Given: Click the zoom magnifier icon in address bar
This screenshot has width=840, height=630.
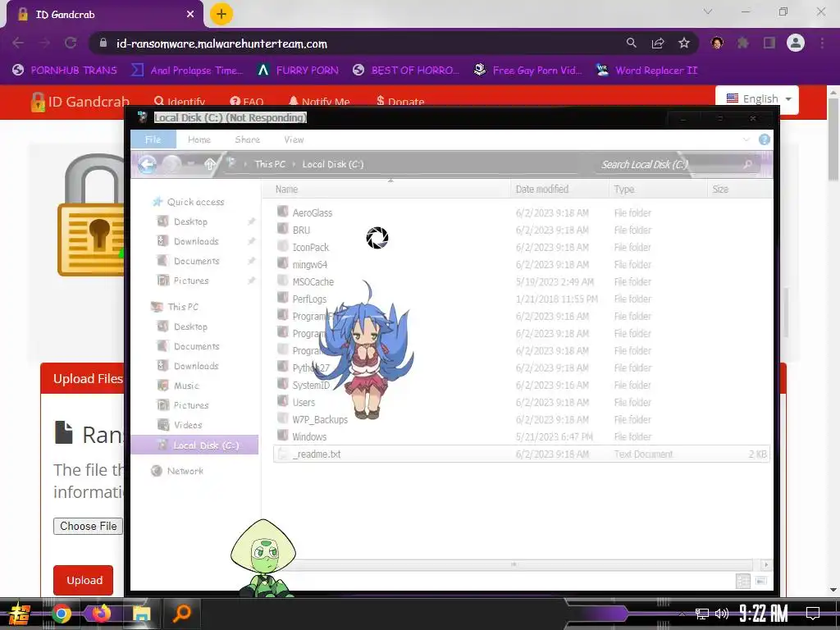Looking at the screenshot, I should (632, 43).
